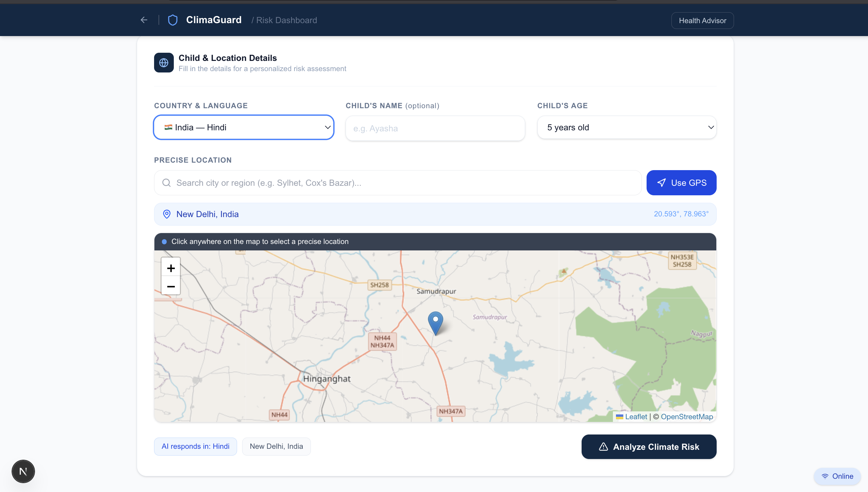Open the OpenStreetMap attribution link
Viewport: 868px width, 492px height.
click(x=687, y=416)
